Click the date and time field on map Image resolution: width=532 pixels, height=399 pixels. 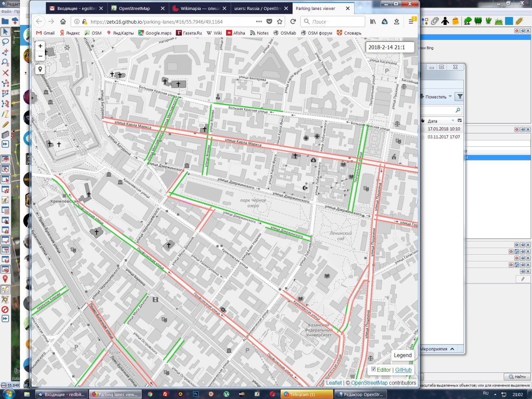click(389, 47)
